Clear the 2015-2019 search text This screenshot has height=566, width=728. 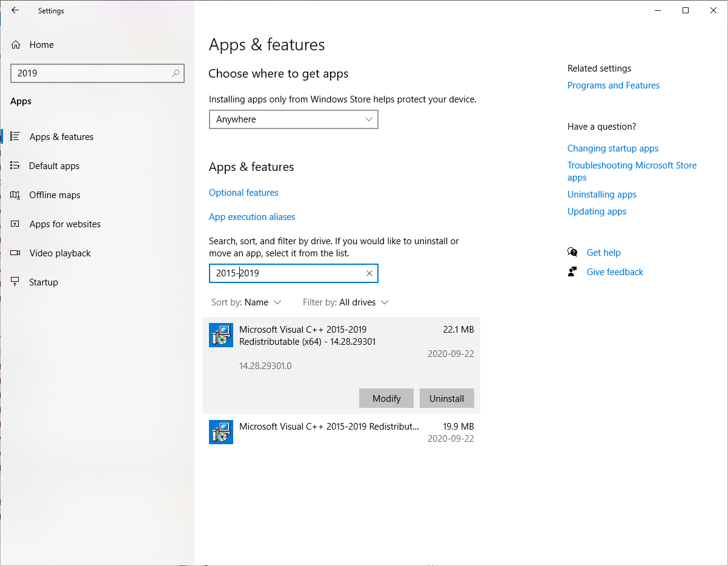369,273
